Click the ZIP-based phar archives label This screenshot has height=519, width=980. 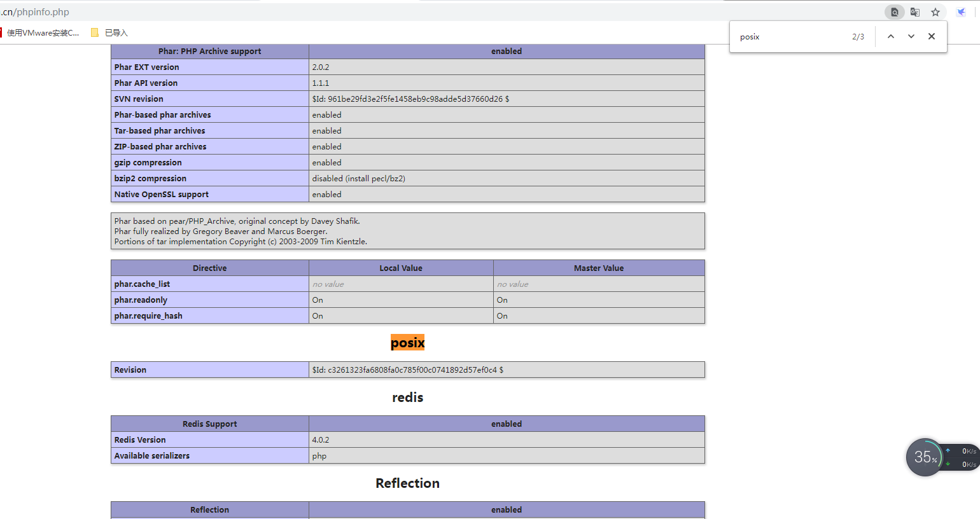pos(160,146)
